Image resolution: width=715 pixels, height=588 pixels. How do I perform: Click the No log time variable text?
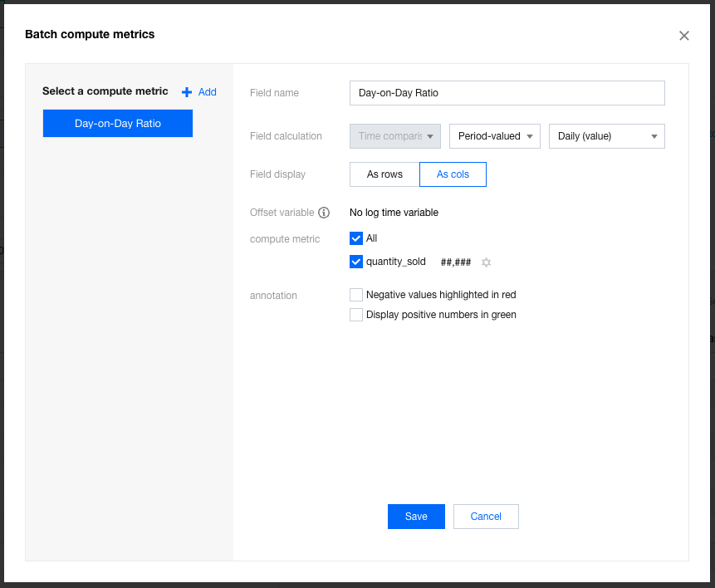click(x=394, y=213)
